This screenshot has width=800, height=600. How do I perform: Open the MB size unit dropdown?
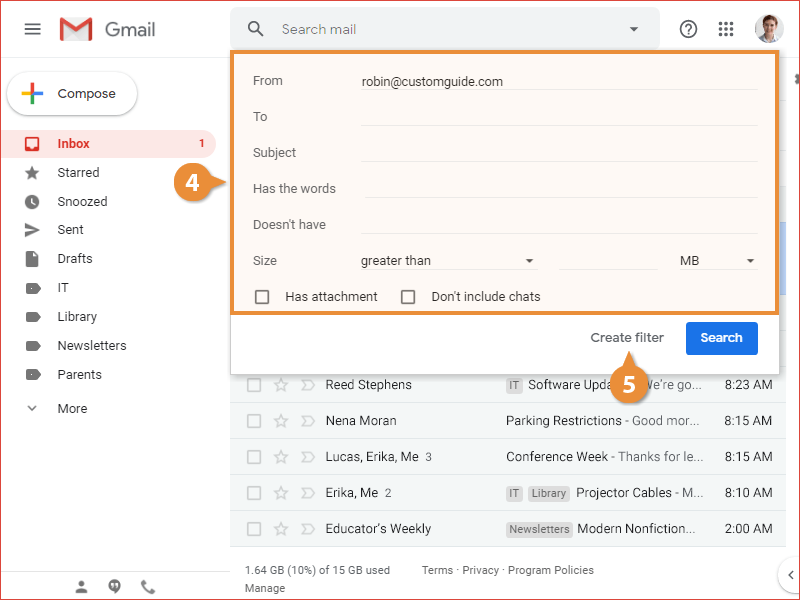point(717,261)
